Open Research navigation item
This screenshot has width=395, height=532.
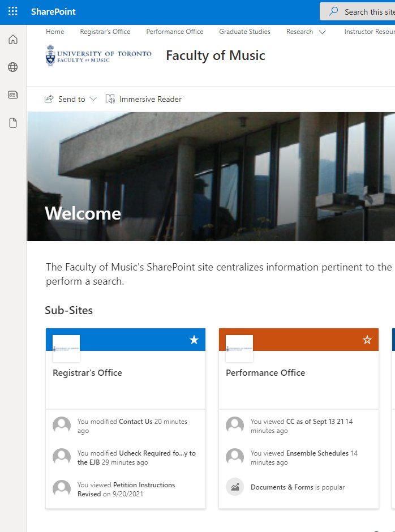pos(299,32)
